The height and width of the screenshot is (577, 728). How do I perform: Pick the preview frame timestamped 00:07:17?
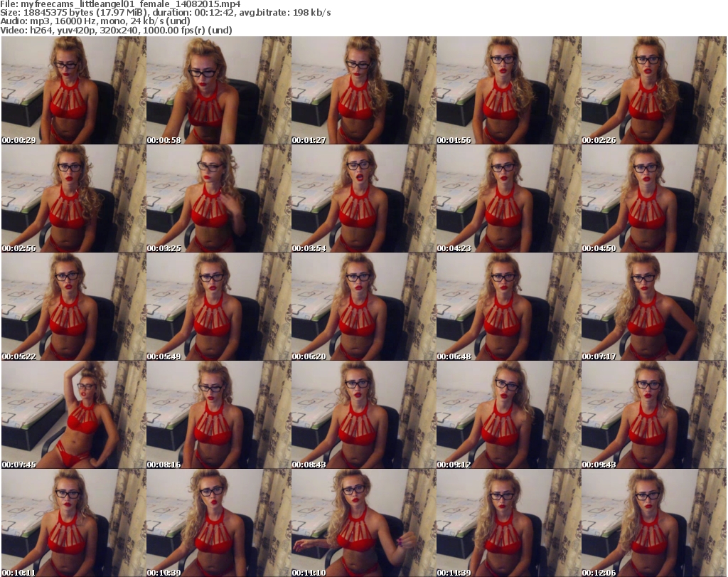tap(654, 307)
